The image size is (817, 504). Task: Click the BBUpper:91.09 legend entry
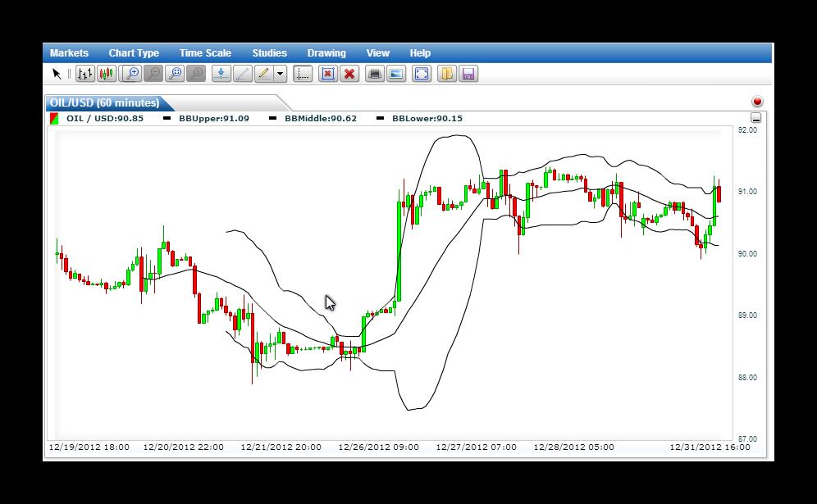coord(214,118)
